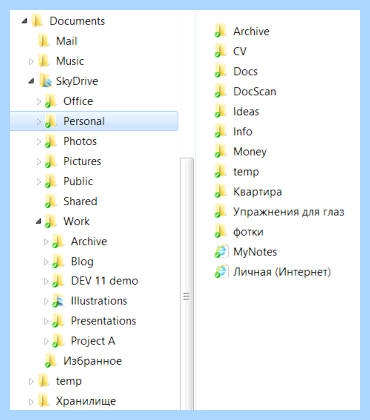Select the Presentations folder in tree
The height and width of the screenshot is (420, 370).
(103, 321)
